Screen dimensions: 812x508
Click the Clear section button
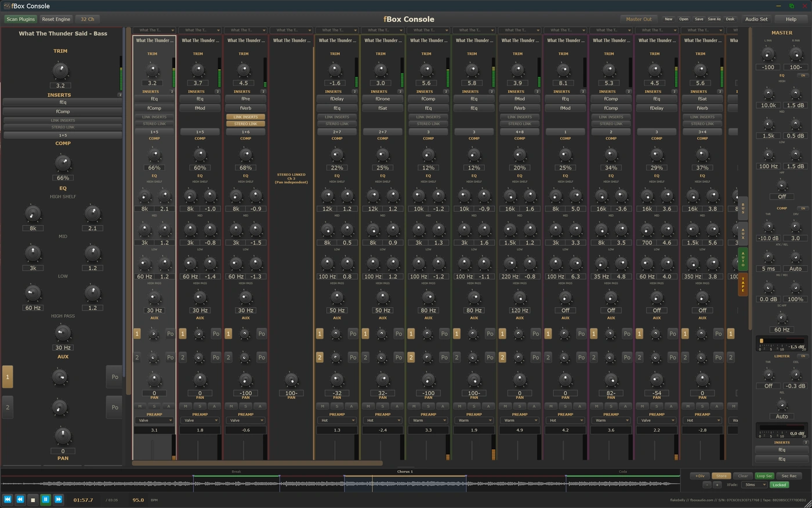(x=743, y=476)
